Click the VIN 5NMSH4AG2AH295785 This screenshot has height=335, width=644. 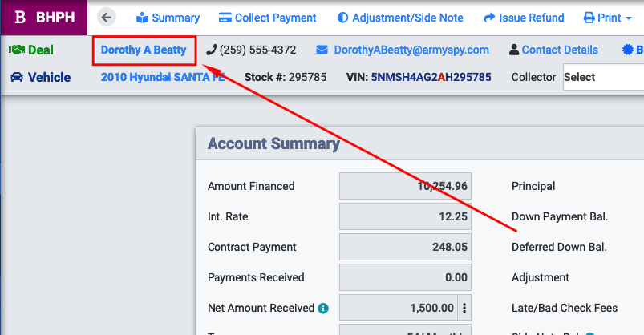[431, 77]
